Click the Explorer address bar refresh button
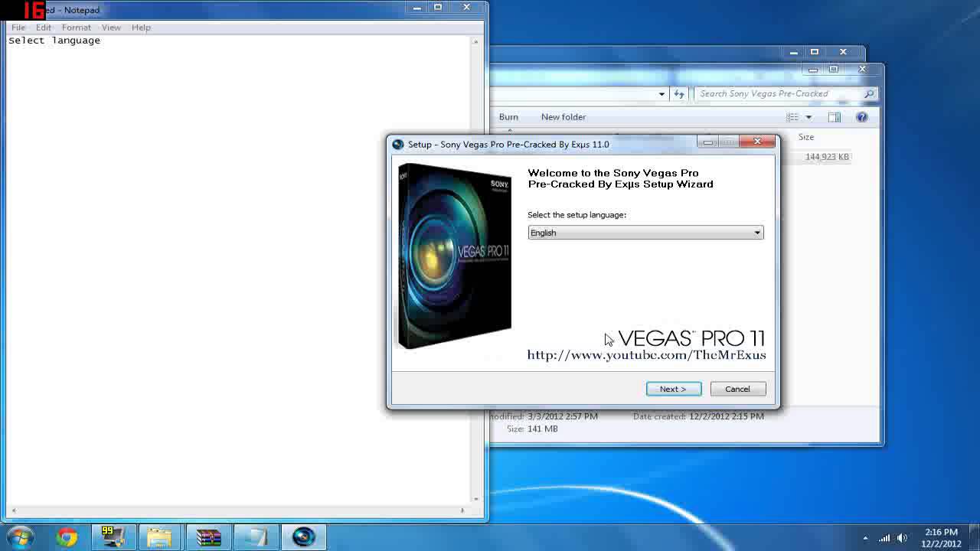Screen dimensions: 980x551 tap(679, 94)
